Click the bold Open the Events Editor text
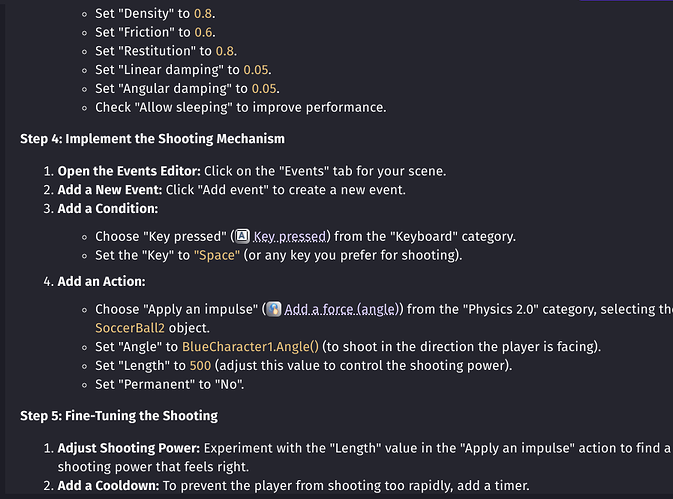 129,171
